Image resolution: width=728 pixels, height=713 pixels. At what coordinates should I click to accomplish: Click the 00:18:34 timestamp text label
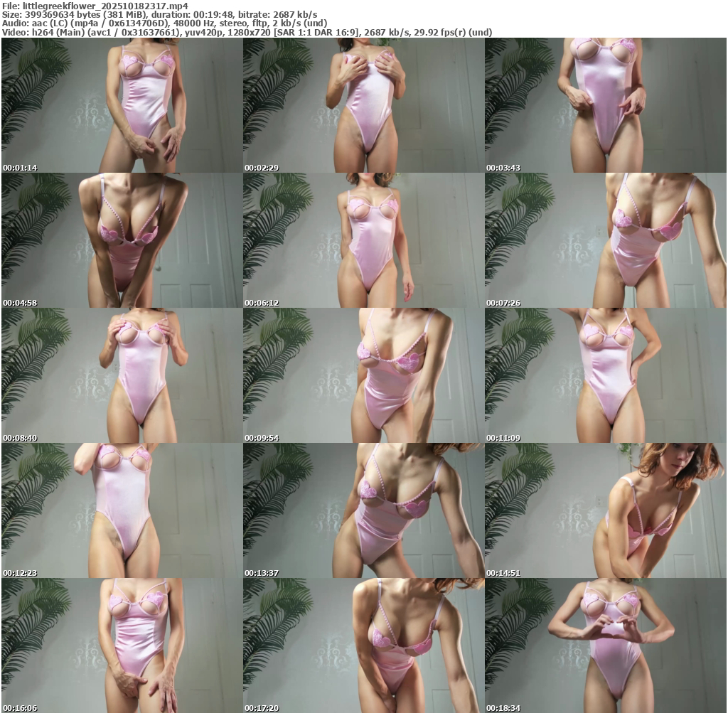(x=503, y=709)
